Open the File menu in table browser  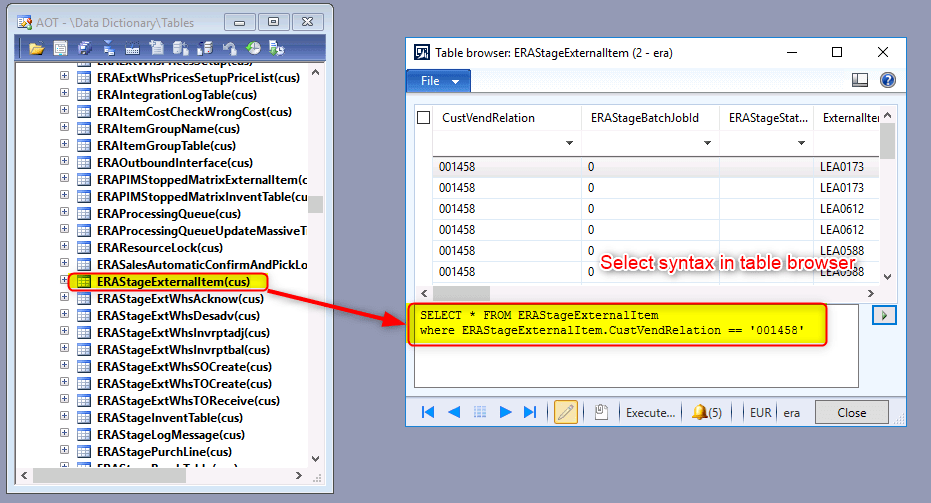pyautogui.click(x=438, y=81)
